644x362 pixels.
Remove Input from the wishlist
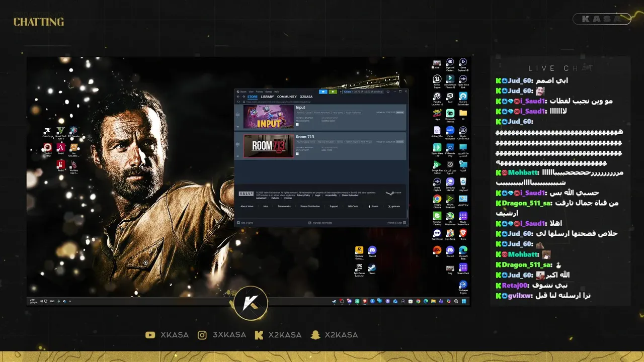click(400, 113)
